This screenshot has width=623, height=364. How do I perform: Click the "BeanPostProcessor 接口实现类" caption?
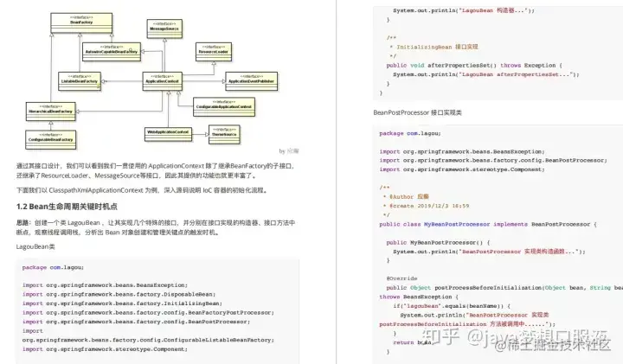417,112
